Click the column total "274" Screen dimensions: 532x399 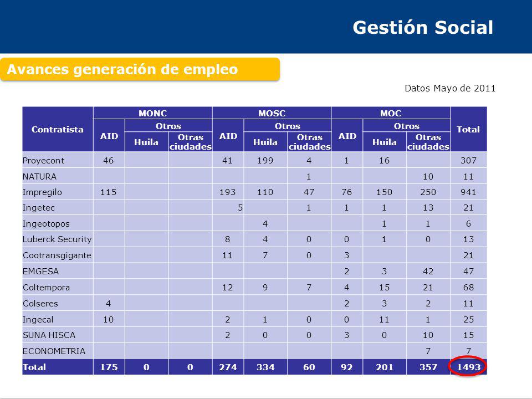[x=228, y=367]
